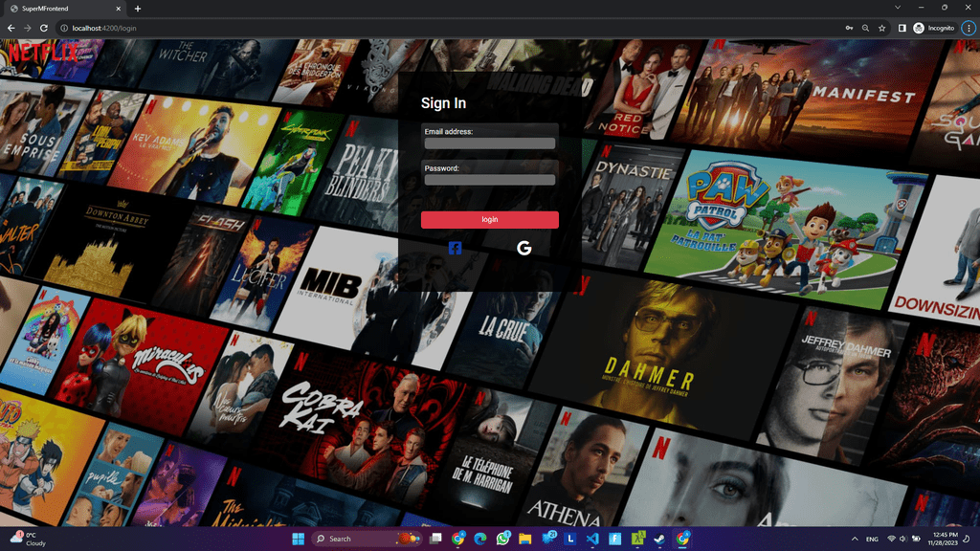Click the Netflix logo in the top-left corner
Image resolution: width=980 pixels, height=551 pixels.
tap(42, 53)
